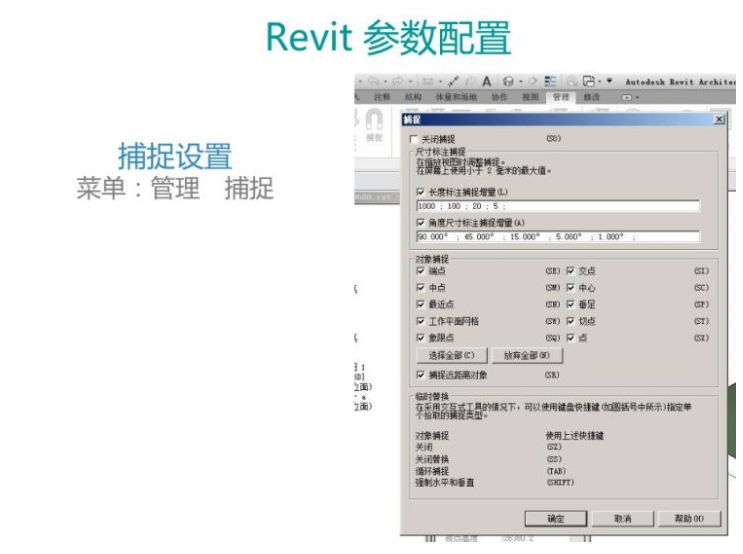Click the 强制水平和垂直 row text

tap(444, 482)
